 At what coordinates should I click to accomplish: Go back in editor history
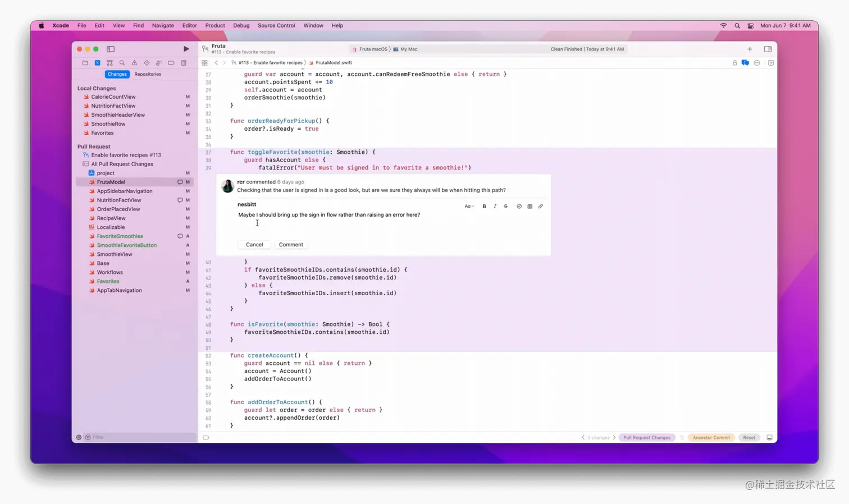click(216, 63)
